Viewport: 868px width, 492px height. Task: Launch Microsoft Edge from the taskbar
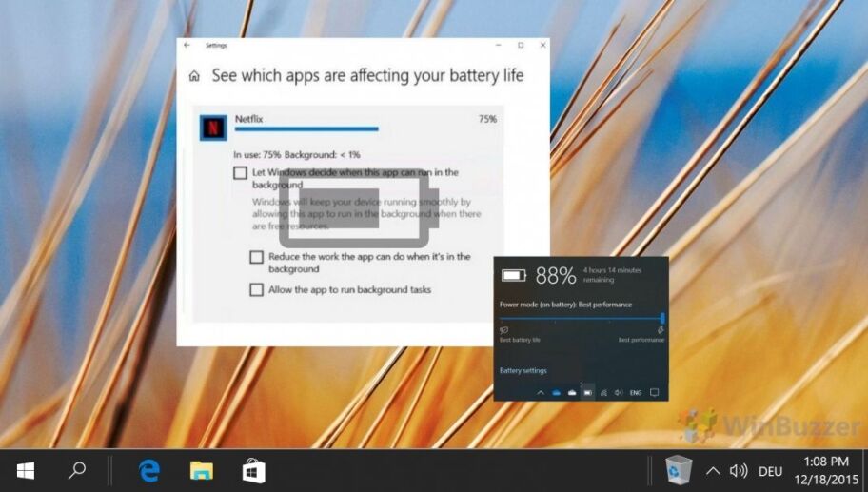[148, 471]
